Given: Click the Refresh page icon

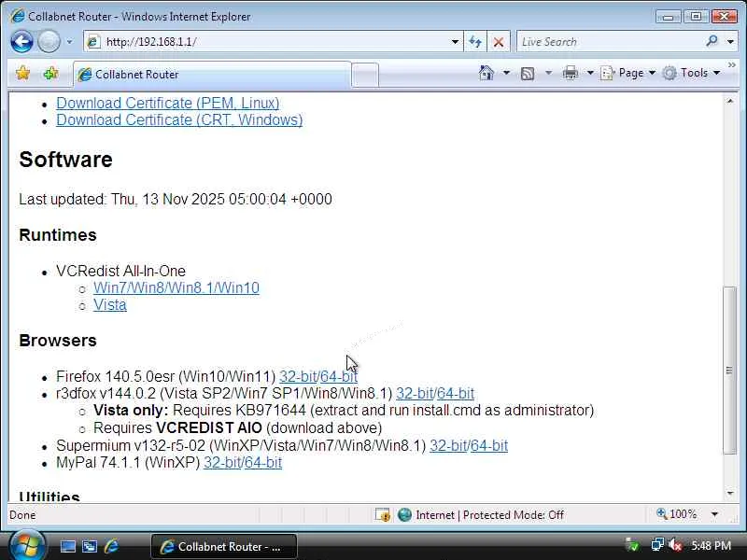Looking at the screenshot, I should [x=475, y=42].
